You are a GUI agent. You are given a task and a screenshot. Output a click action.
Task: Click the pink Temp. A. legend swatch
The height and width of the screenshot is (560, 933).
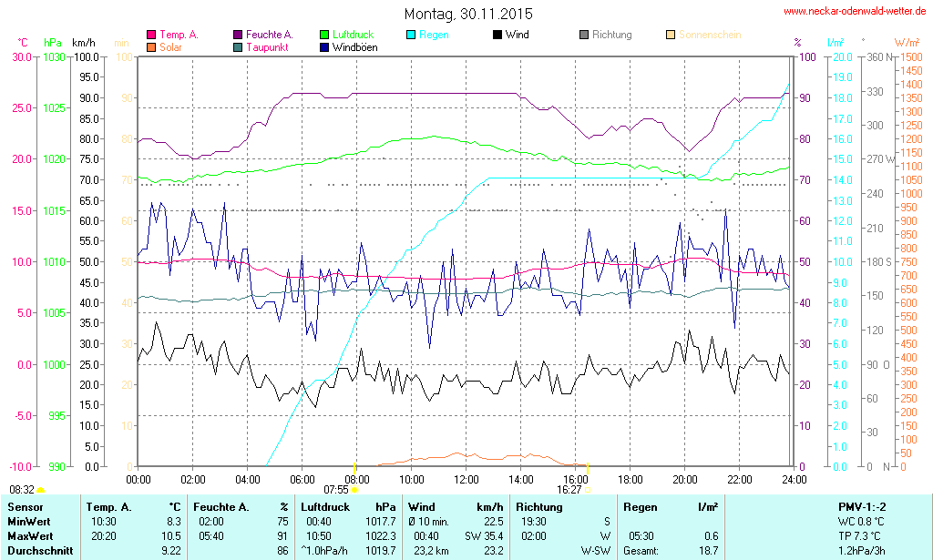(151, 35)
